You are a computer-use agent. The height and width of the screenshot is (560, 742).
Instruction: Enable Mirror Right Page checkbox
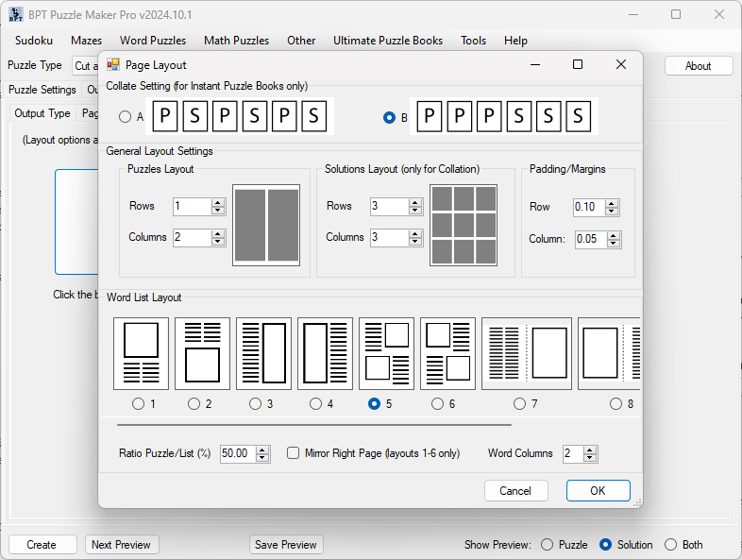294,453
